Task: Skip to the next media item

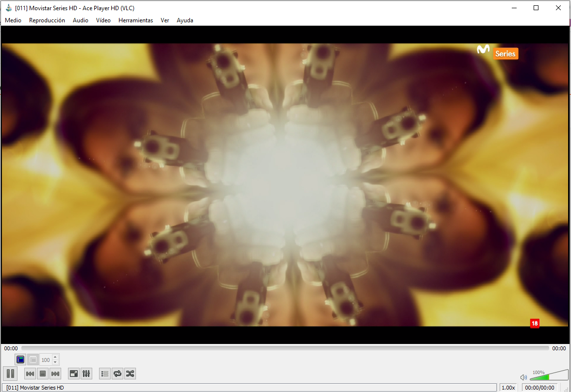Action: pos(55,374)
